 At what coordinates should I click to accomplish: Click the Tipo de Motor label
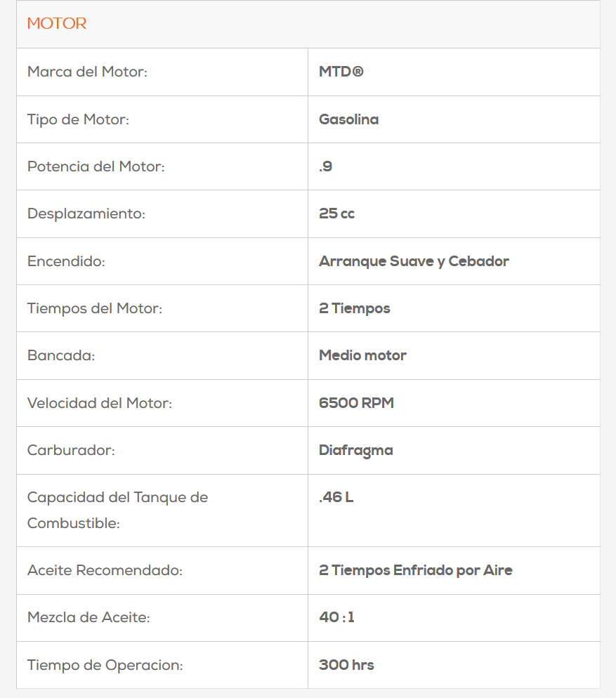click(x=79, y=119)
